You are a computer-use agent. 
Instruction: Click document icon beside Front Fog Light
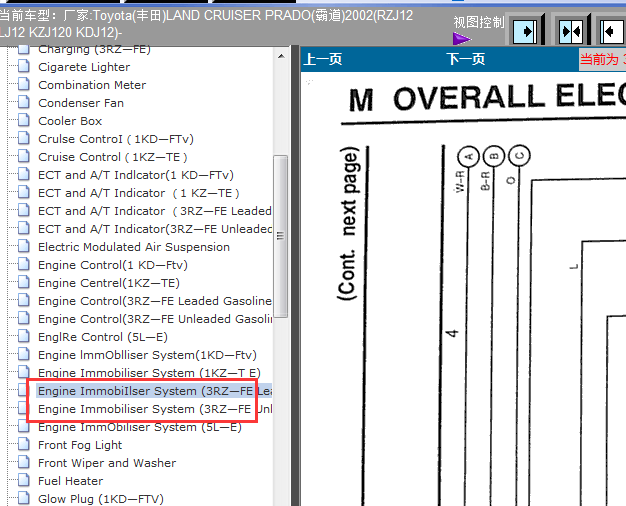tap(24, 443)
